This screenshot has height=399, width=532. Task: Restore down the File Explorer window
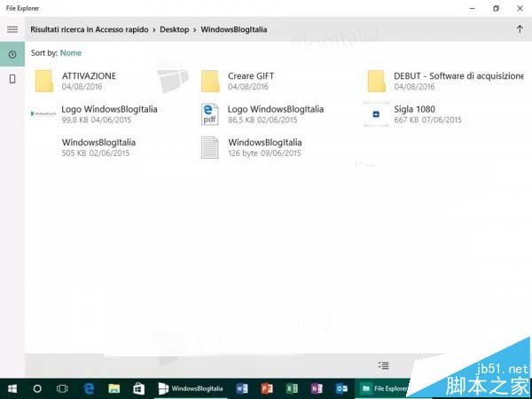pyautogui.click(x=496, y=9)
